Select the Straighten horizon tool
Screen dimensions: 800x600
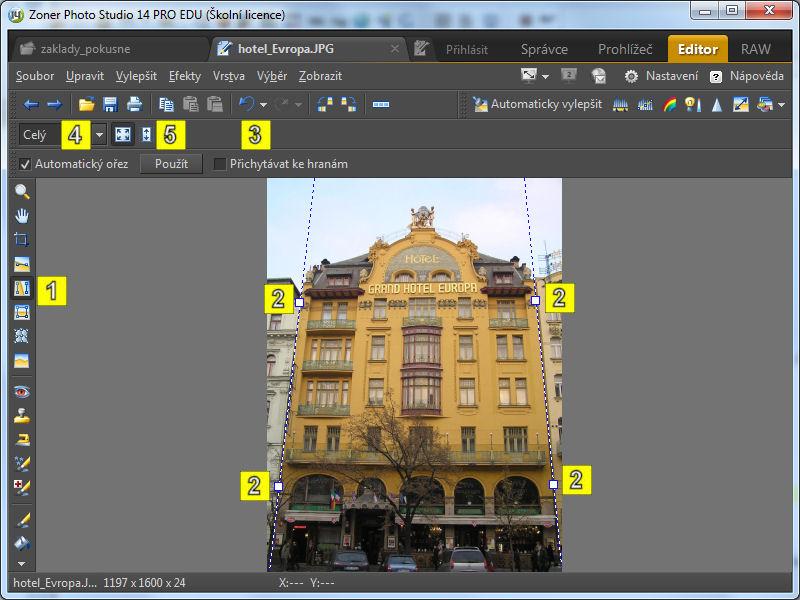tap(22, 264)
